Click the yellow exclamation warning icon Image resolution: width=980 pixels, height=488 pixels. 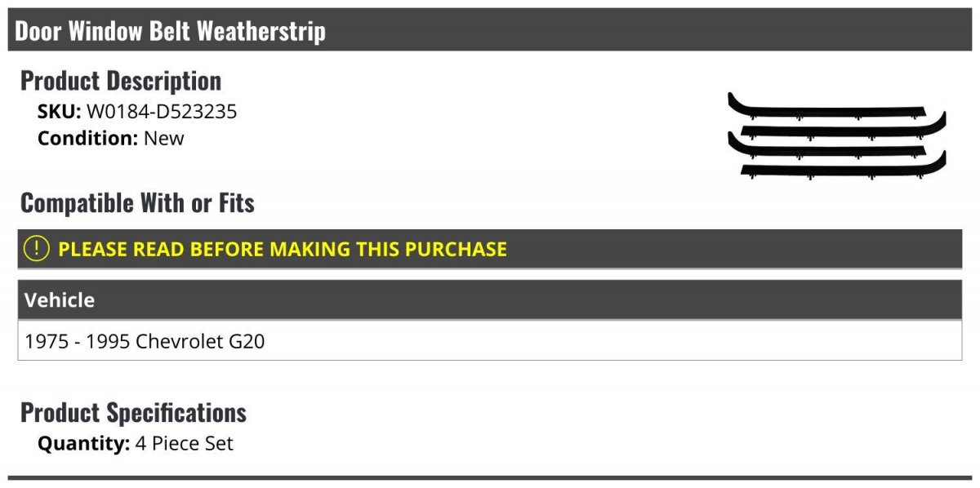pyautogui.click(x=37, y=249)
